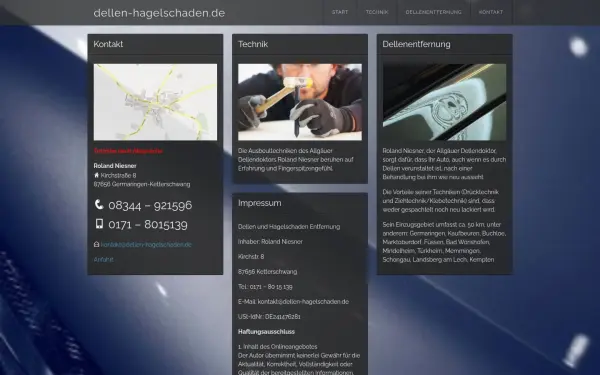Click the mobile number 0171 – 8015139

click(x=148, y=225)
